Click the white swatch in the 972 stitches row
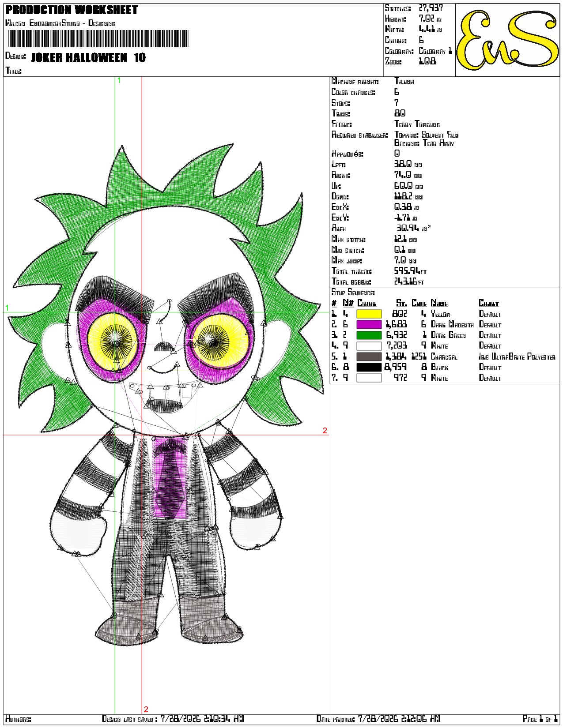The width and height of the screenshot is (563, 728). (x=369, y=378)
